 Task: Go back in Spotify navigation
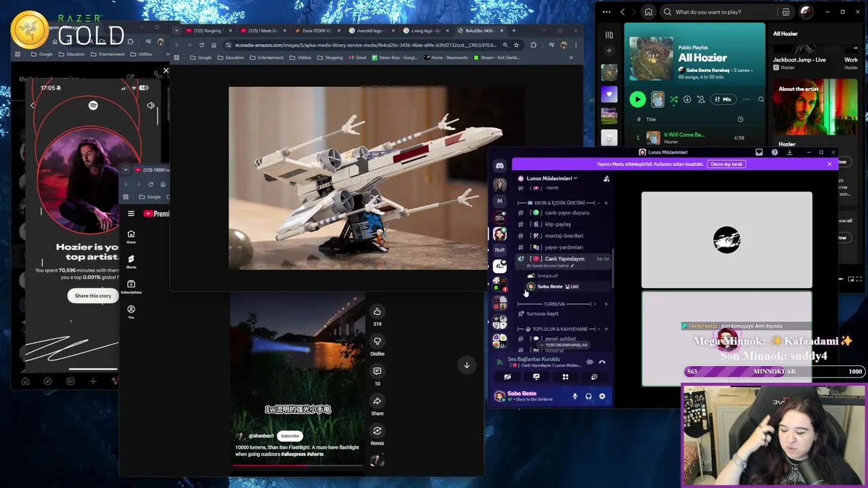pos(623,12)
